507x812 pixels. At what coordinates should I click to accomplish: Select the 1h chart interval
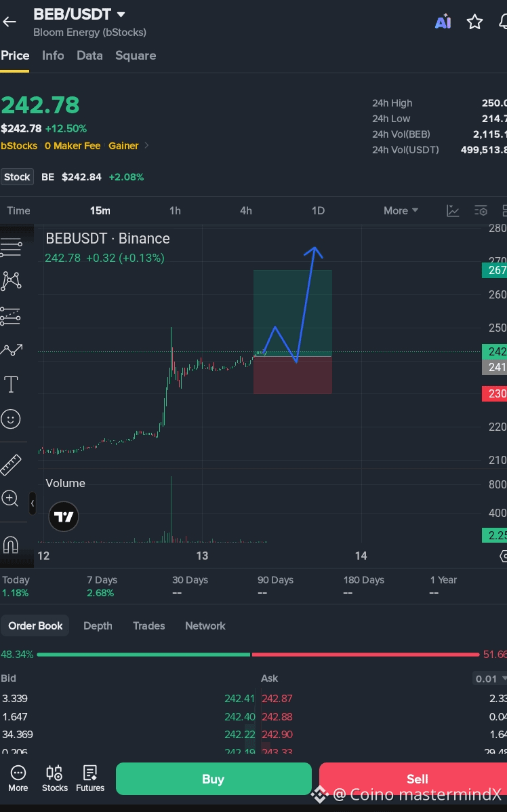pos(175,210)
